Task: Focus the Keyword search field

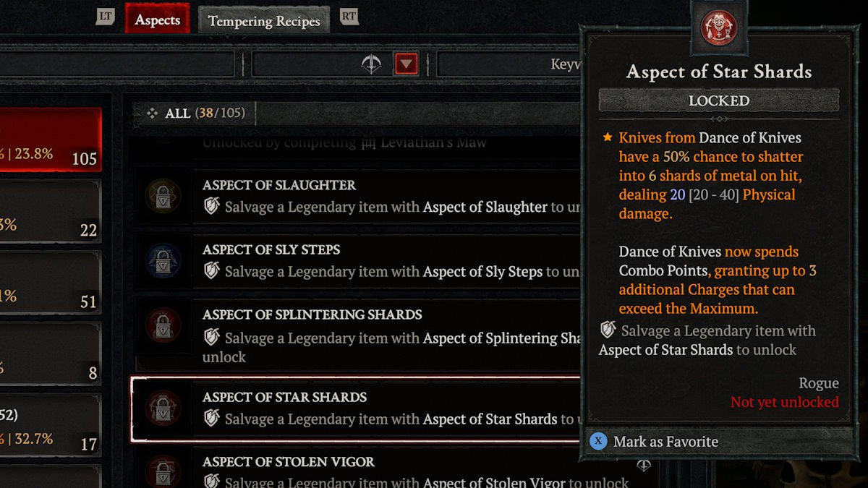Action: (508, 64)
